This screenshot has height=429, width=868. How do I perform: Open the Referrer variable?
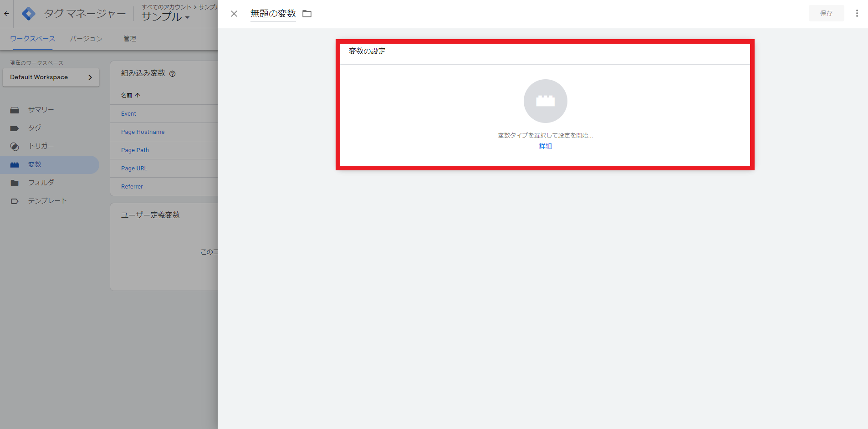click(x=132, y=187)
